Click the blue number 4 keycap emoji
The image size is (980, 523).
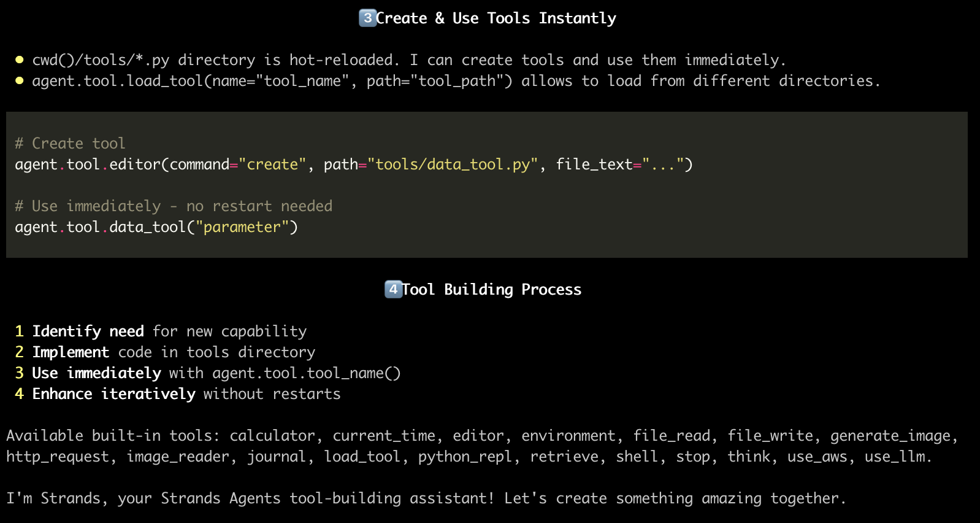[393, 289]
